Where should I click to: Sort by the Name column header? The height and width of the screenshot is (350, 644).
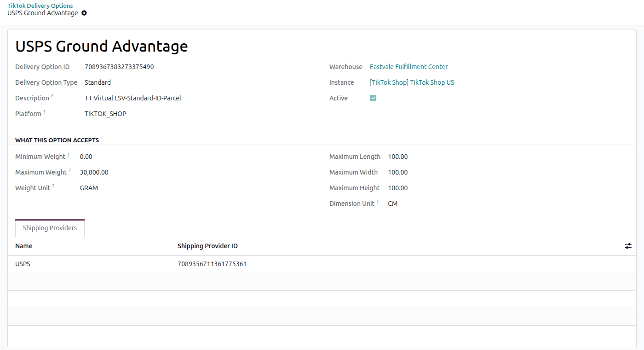pyautogui.click(x=24, y=246)
